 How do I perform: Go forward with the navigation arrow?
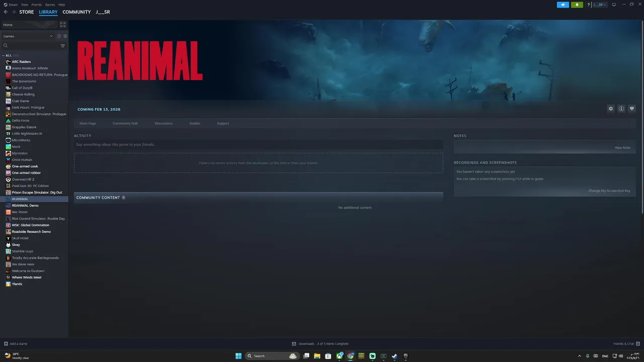(x=13, y=12)
